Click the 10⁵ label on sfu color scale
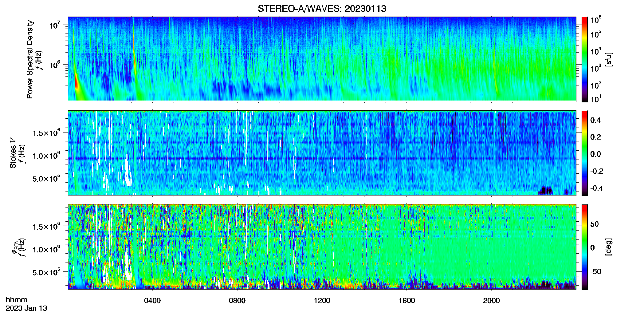 point(596,34)
